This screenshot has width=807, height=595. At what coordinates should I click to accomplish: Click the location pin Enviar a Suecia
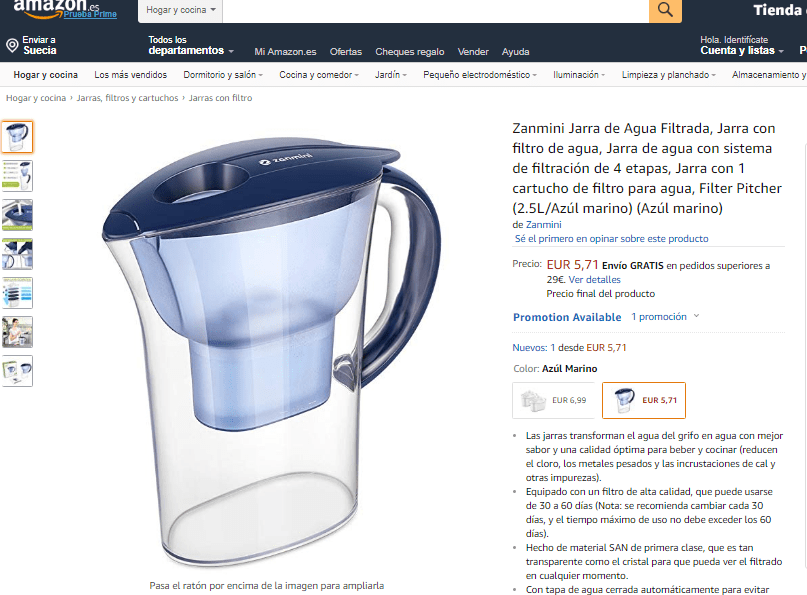(x=31, y=45)
